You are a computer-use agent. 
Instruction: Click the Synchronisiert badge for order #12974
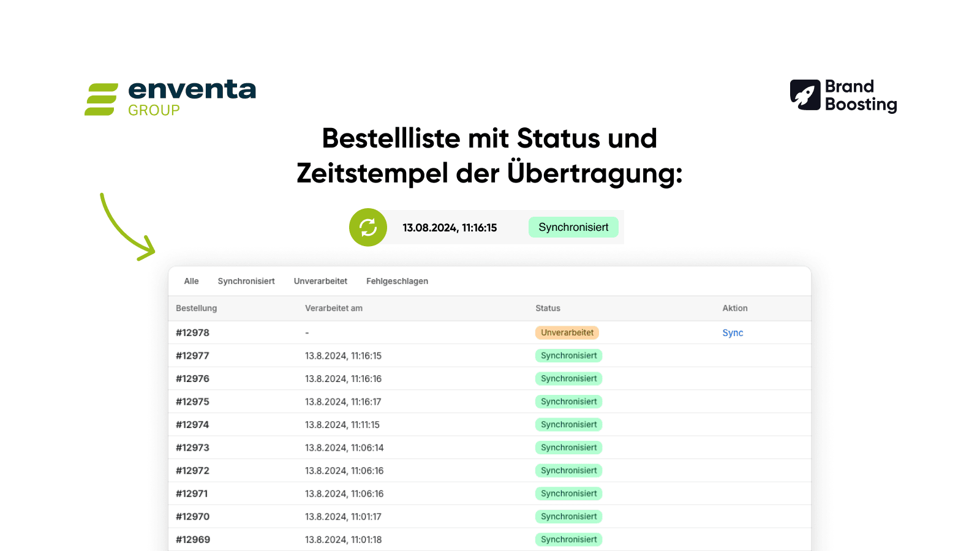tap(568, 424)
